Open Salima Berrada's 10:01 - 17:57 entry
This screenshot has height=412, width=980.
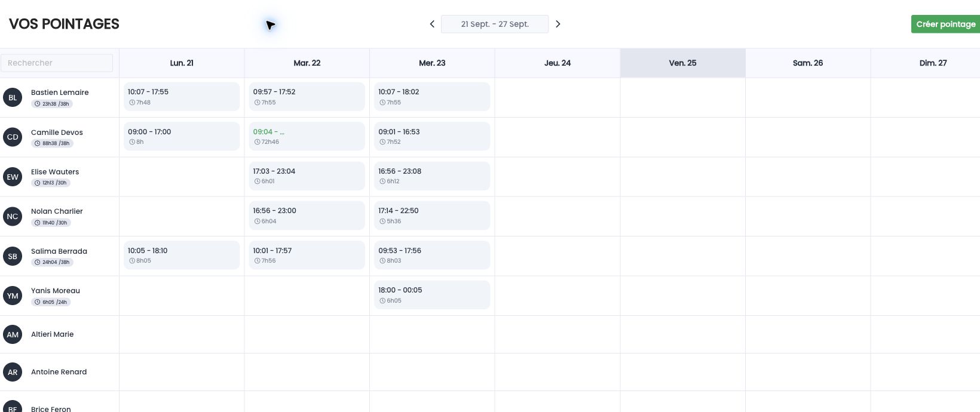click(307, 256)
